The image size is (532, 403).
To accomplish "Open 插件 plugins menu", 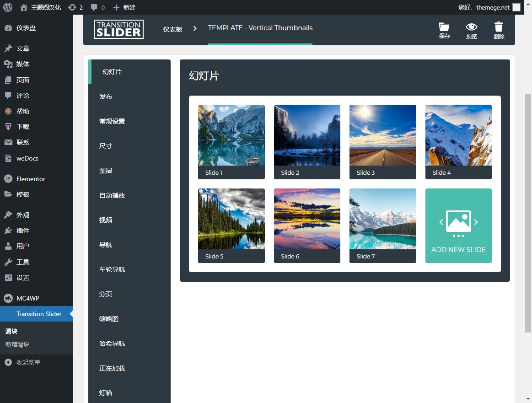I will (37, 231).
